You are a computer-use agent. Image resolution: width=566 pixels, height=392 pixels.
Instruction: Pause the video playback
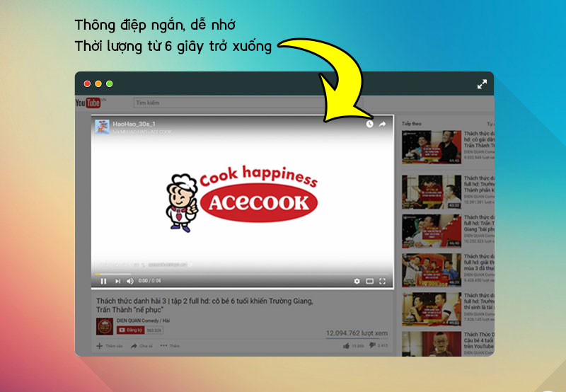coord(103,281)
